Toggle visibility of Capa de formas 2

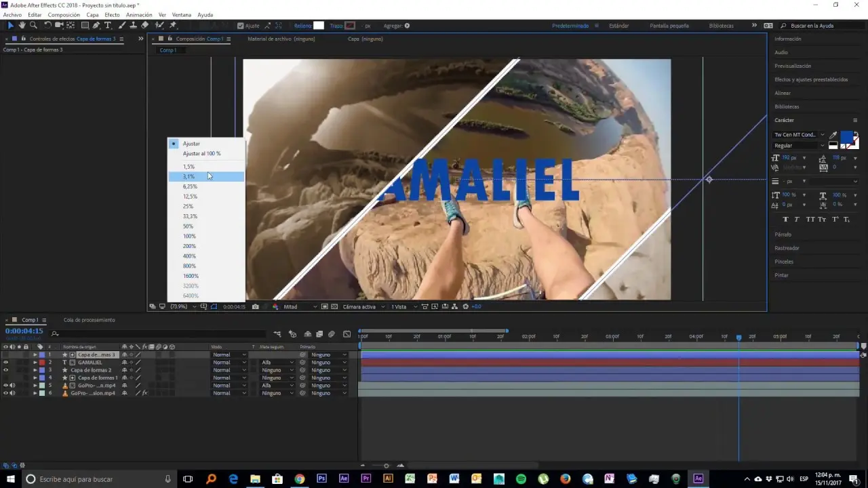coord(6,370)
